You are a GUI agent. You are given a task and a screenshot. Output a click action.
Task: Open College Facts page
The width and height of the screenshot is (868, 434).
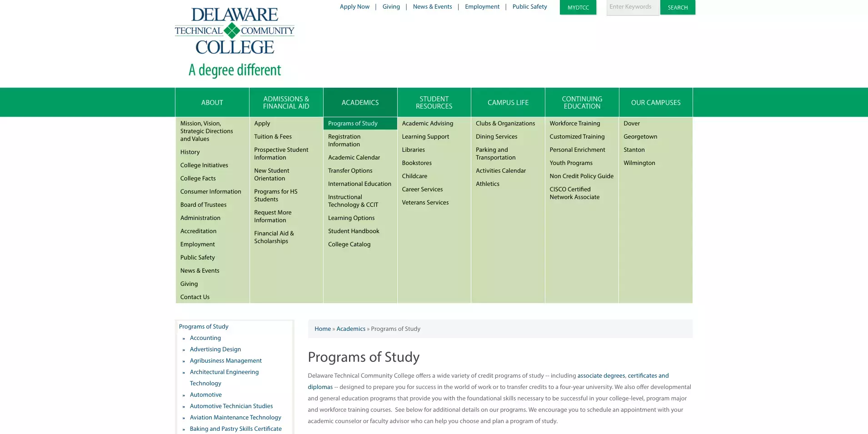(x=198, y=178)
